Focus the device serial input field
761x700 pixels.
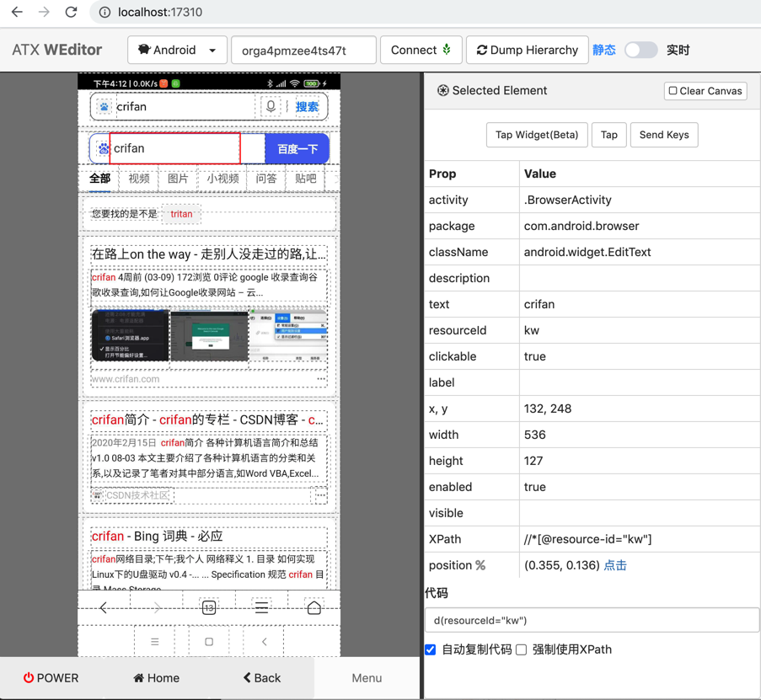pos(304,50)
